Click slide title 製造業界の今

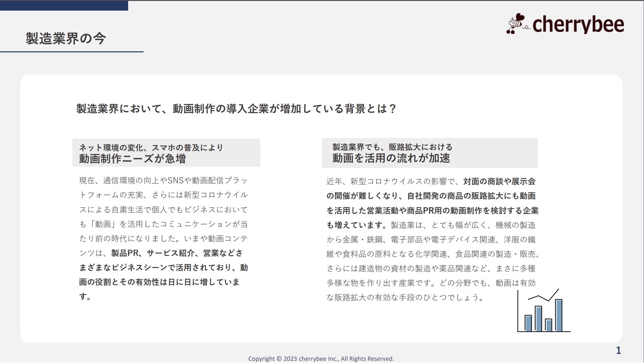coord(66,38)
